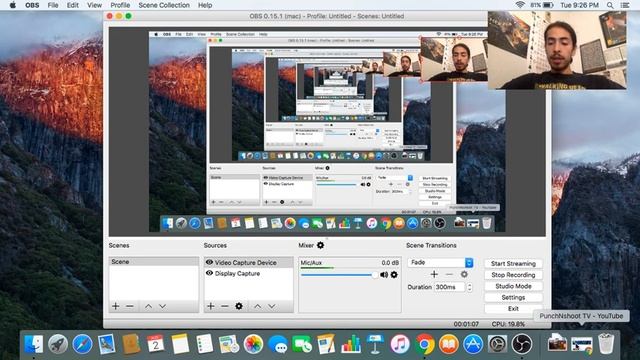
Task: Click the Duration 300ms input field
Action: [449, 287]
